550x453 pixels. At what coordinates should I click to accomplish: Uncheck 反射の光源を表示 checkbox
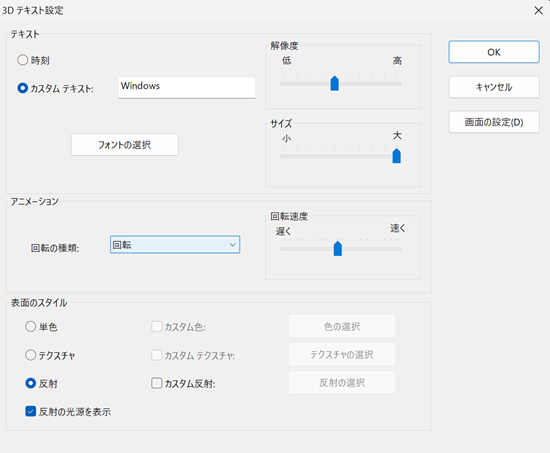(31, 411)
